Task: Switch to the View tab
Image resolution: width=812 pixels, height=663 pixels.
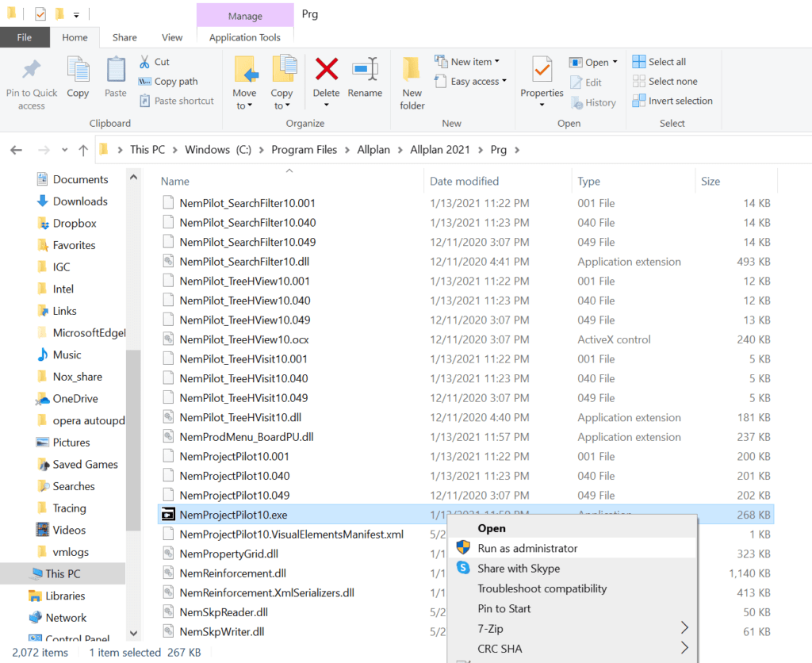Action: click(x=172, y=37)
